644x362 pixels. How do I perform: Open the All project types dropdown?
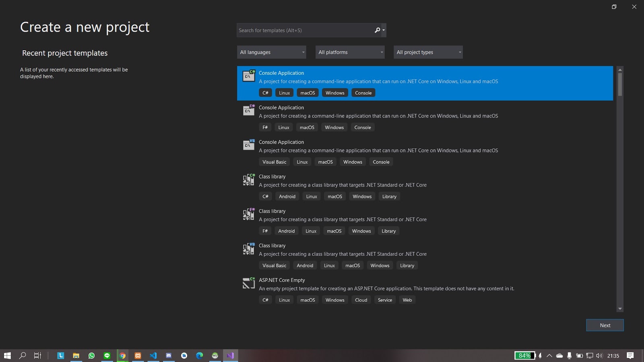click(x=428, y=52)
